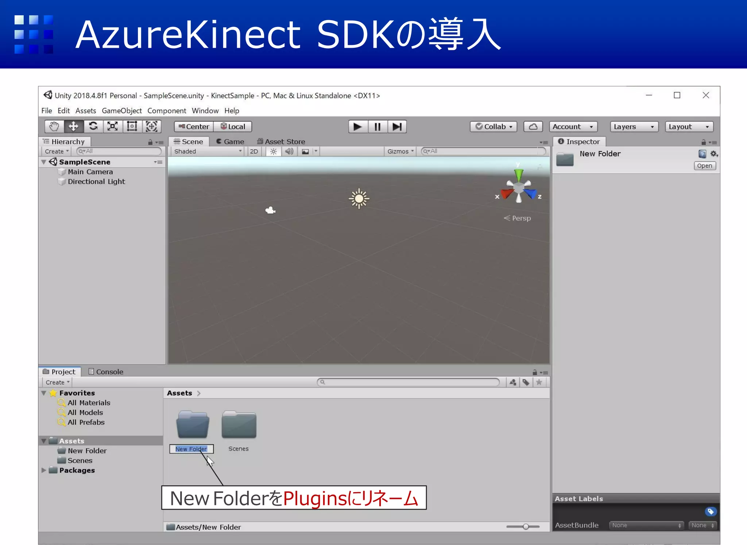Open the Collab dropdown
Viewport: 747px width, 560px height.
[494, 127]
